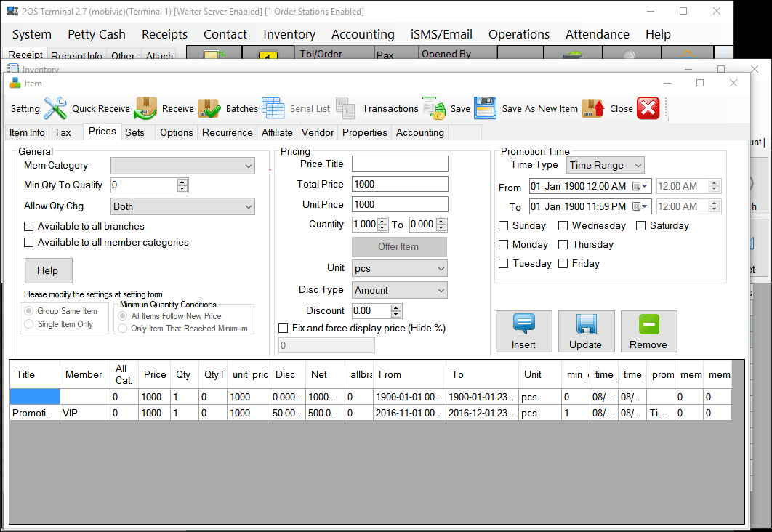The width and height of the screenshot is (772, 532).
Task: Adjust the Discount 0.00 stepper
Action: [396, 311]
